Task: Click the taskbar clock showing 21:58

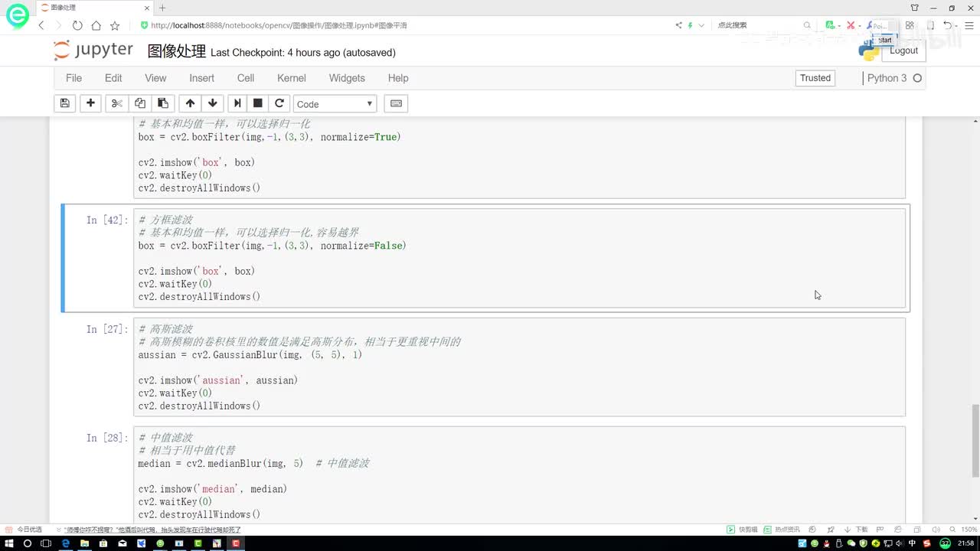Action: click(965, 543)
